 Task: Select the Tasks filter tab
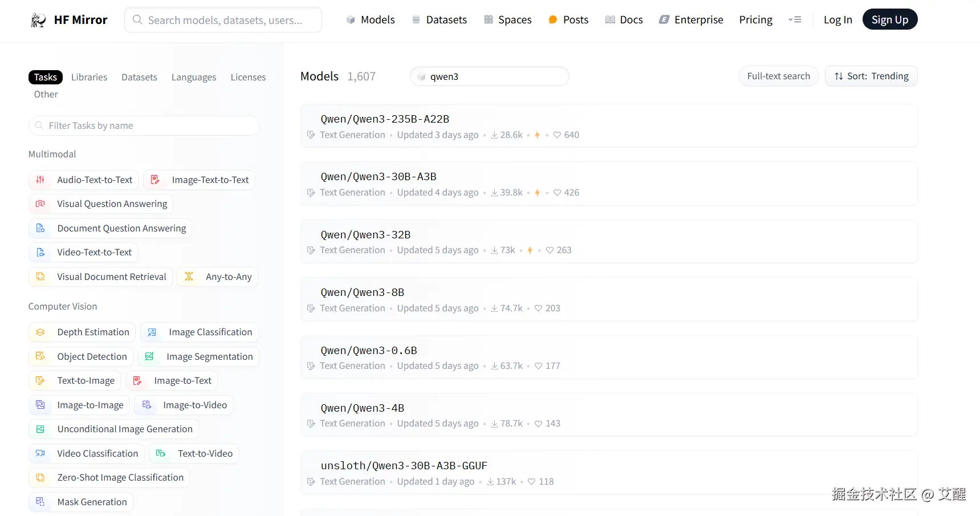pyautogui.click(x=46, y=77)
